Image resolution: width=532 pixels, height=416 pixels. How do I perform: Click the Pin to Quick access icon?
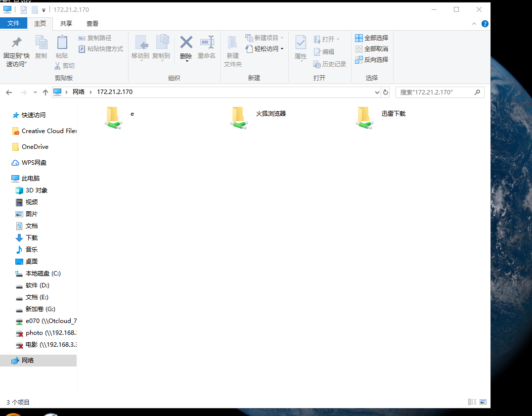click(x=16, y=43)
